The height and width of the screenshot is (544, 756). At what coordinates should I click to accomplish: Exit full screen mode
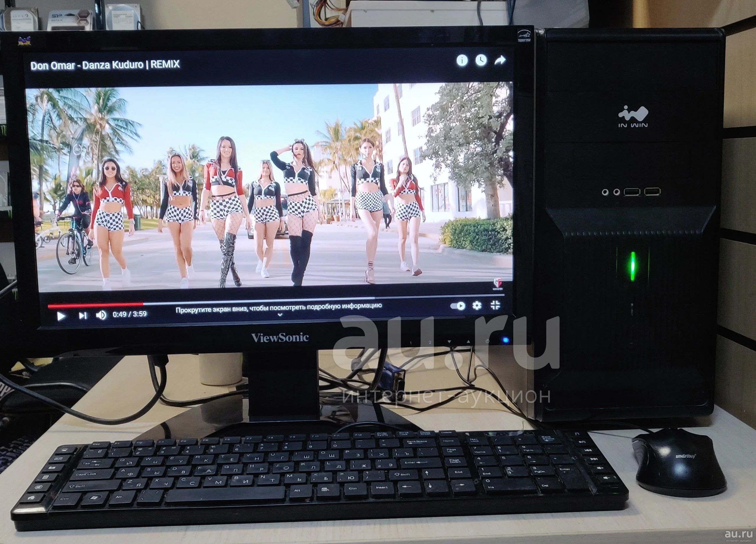495,305
